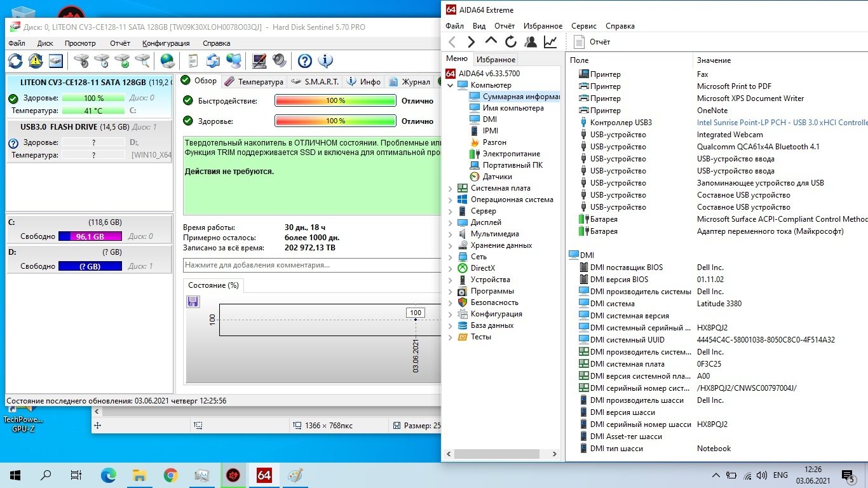This screenshot has width=868, height=488.
Task: Open Edge browser from the taskbar
Action: (109, 475)
